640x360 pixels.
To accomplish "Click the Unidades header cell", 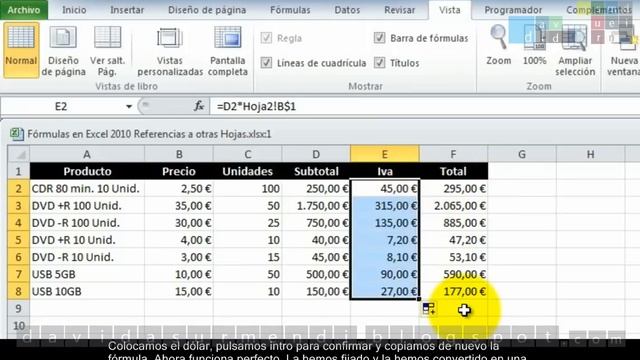I will (247, 171).
